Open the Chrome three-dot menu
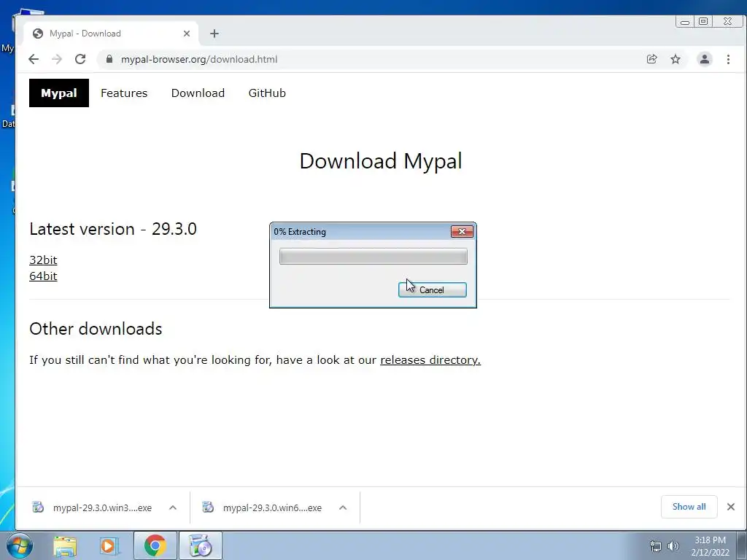 click(x=728, y=59)
